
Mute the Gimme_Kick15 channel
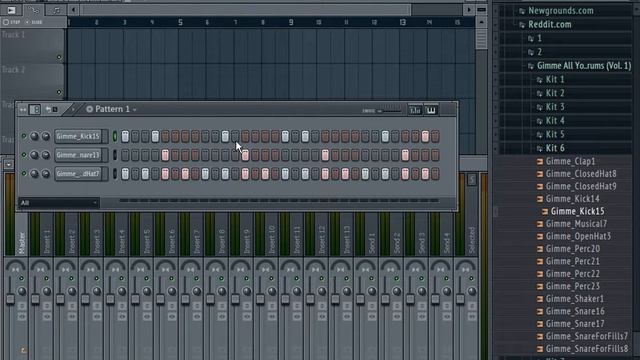tap(24, 136)
